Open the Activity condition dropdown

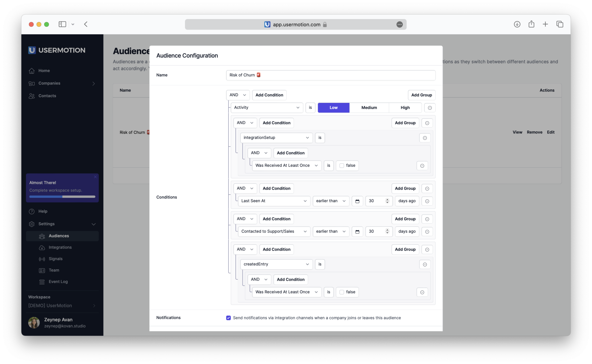pyautogui.click(x=266, y=107)
